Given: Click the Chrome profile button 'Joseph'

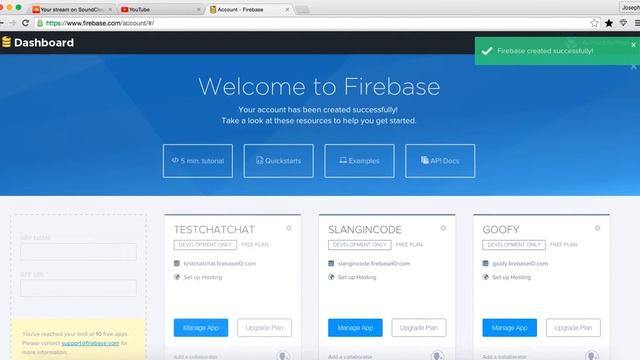Looking at the screenshot, I should tap(630, 7).
